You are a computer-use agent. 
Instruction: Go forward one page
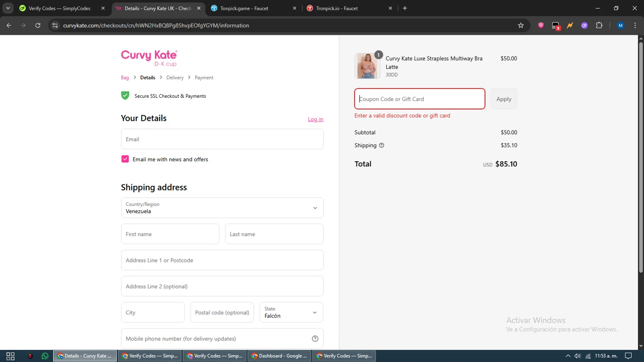(x=23, y=25)
